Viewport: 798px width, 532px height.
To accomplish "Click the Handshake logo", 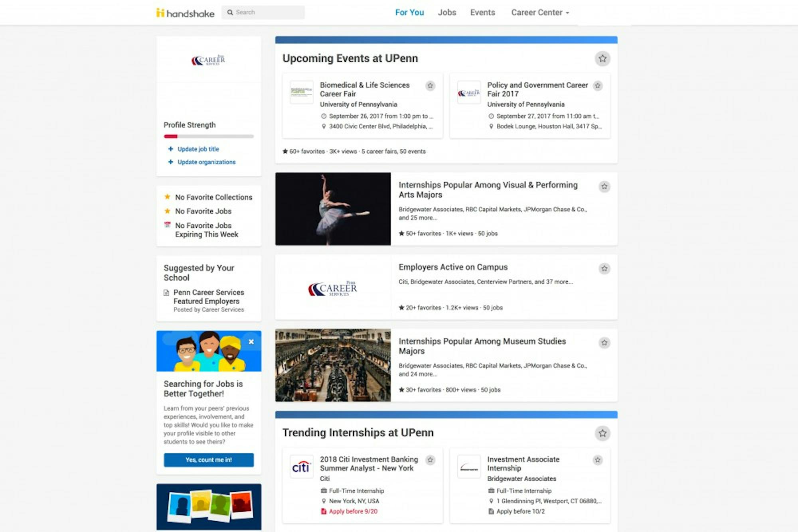I will pyautogui.click(x=185, y=13).
